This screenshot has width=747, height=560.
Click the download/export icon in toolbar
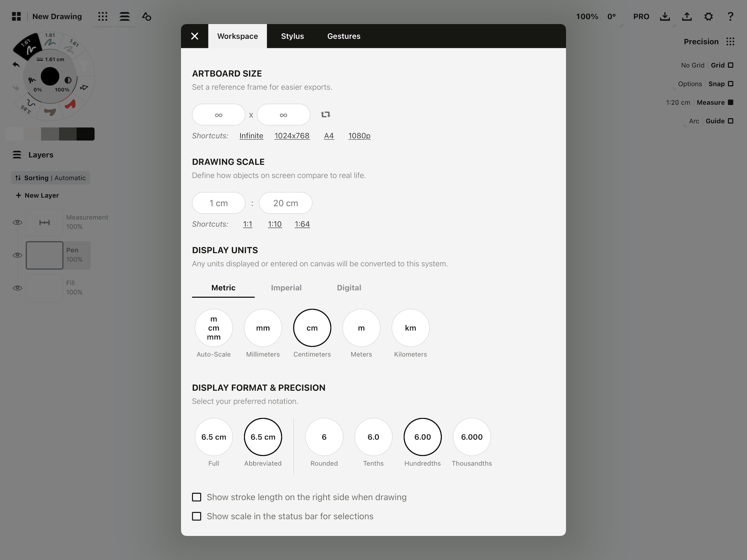[665, 16]
